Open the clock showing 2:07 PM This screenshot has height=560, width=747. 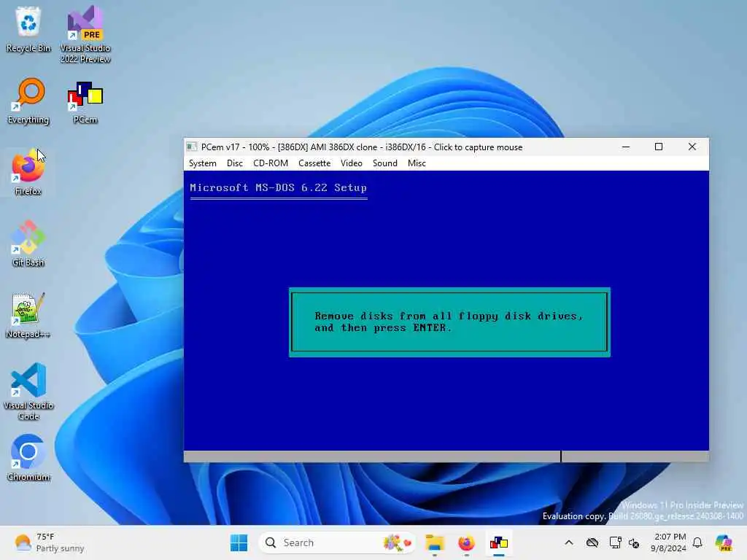668,542
